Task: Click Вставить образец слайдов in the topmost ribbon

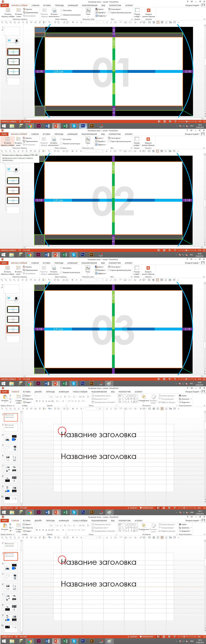Action: (x=8, y=12)
